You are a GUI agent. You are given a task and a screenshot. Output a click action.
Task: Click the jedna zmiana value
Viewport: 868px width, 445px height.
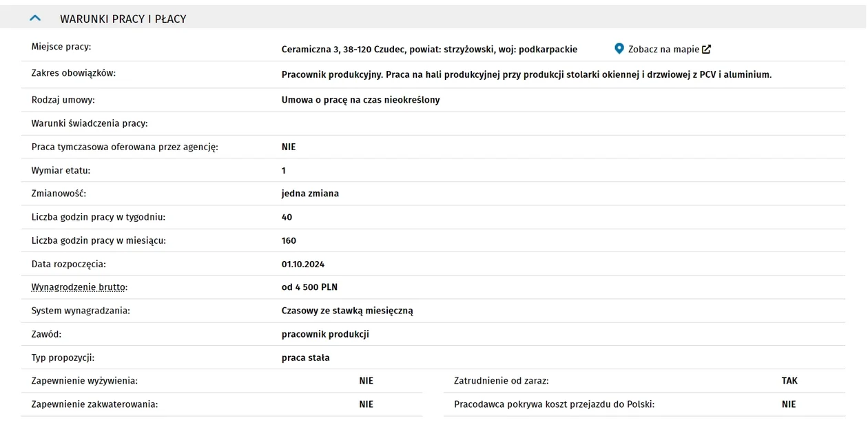coord(310,194)
